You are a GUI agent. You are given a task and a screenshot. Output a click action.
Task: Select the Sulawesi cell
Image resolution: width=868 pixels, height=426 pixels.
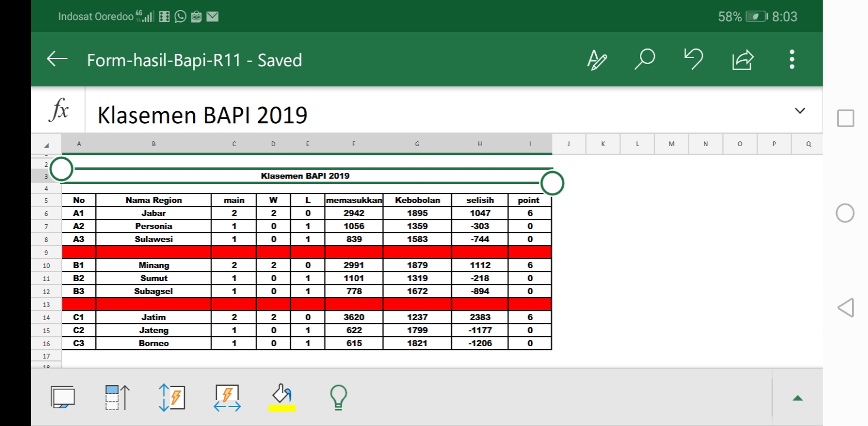(153, 239)
